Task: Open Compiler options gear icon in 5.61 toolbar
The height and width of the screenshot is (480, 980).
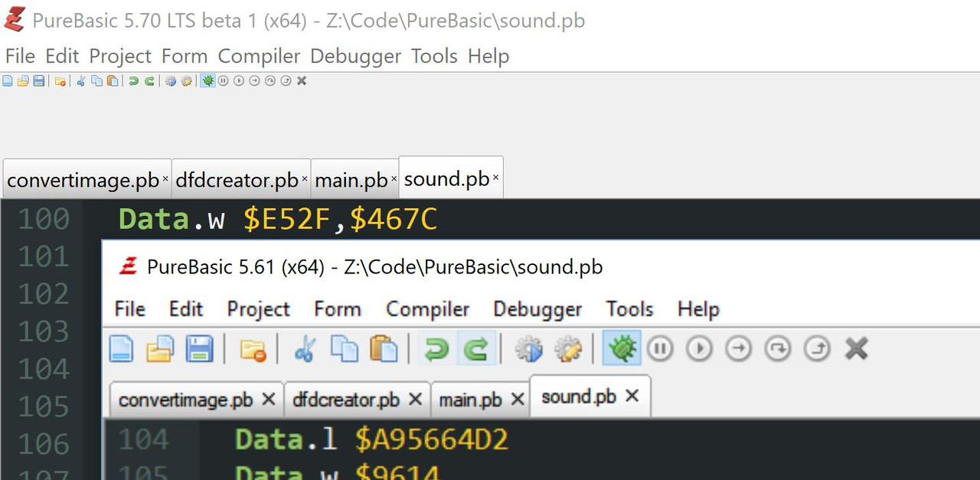Action: point(568,350)
